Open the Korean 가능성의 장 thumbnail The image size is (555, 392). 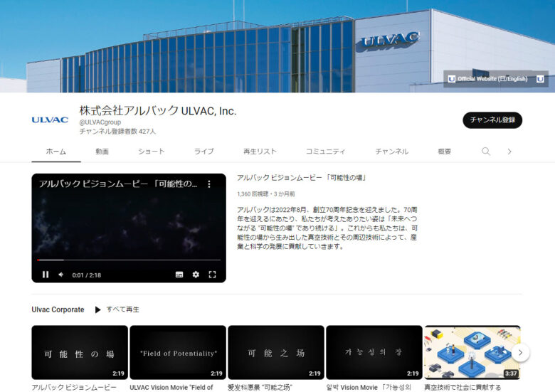tap(374, 352)
